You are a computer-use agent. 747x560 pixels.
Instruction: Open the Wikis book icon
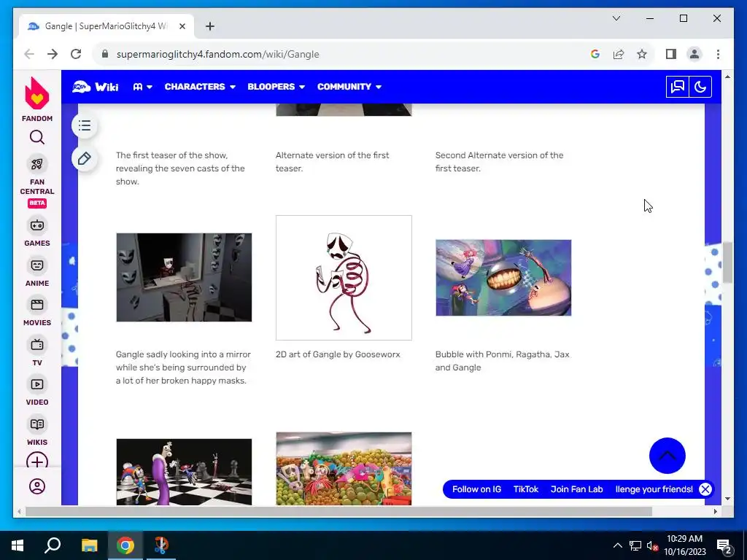click(x=36, y=424)
